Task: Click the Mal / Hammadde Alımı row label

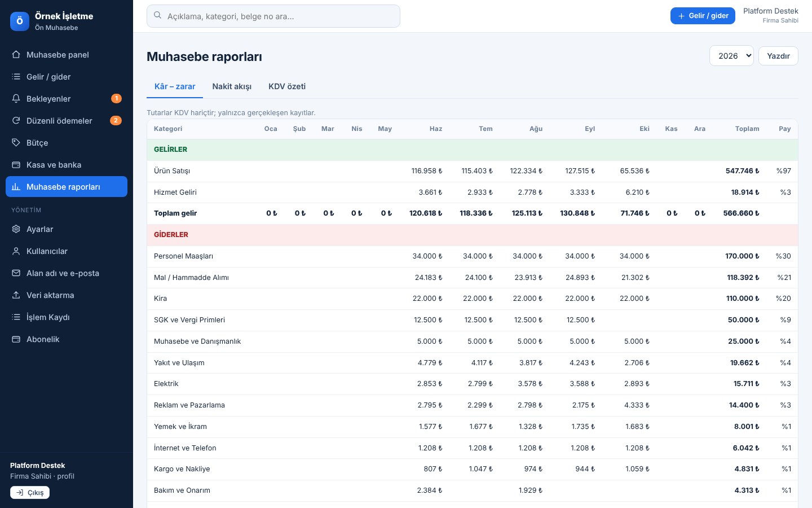Action: pyautogui.click(x=191, y=278)
